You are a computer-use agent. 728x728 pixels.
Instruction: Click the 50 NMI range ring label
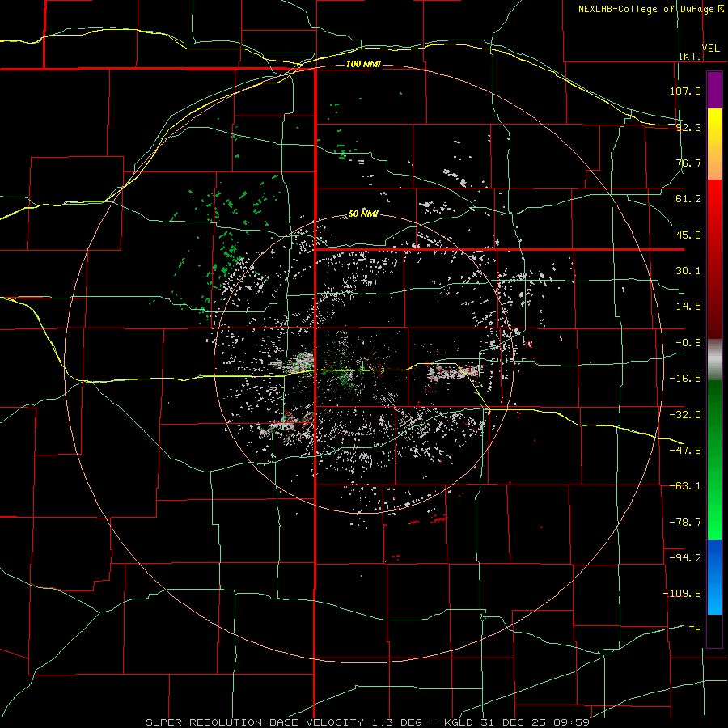click(363, 214)
